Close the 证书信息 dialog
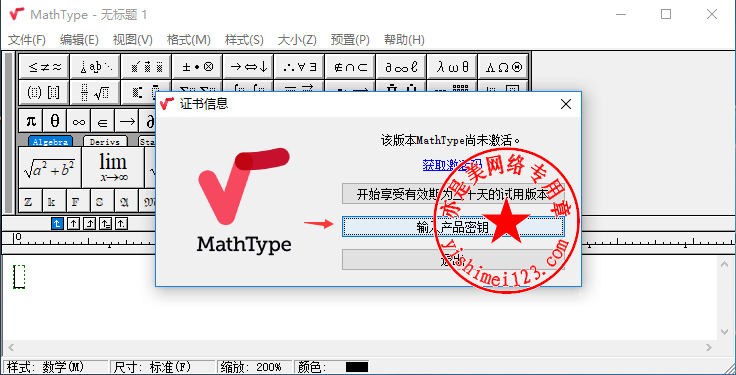 click(x=566, y=104)
